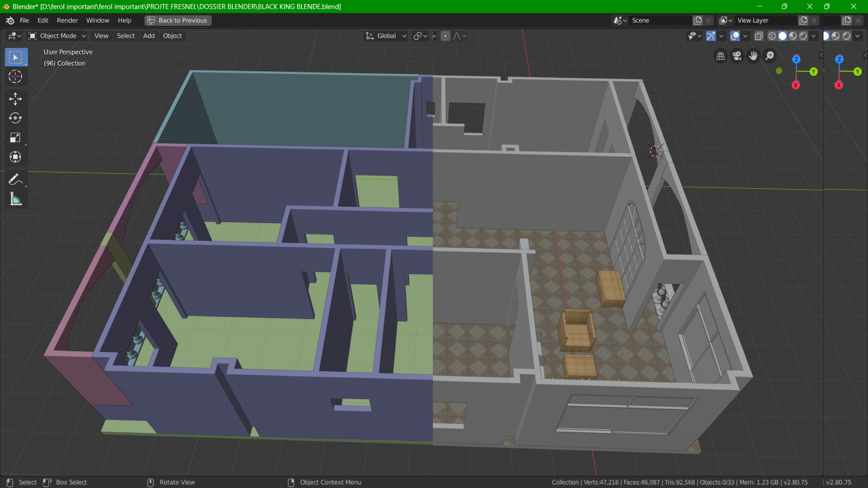Toggle viewport overlays on or off
Viewport: 868px width, 488px height.
[x=735, y=36]
